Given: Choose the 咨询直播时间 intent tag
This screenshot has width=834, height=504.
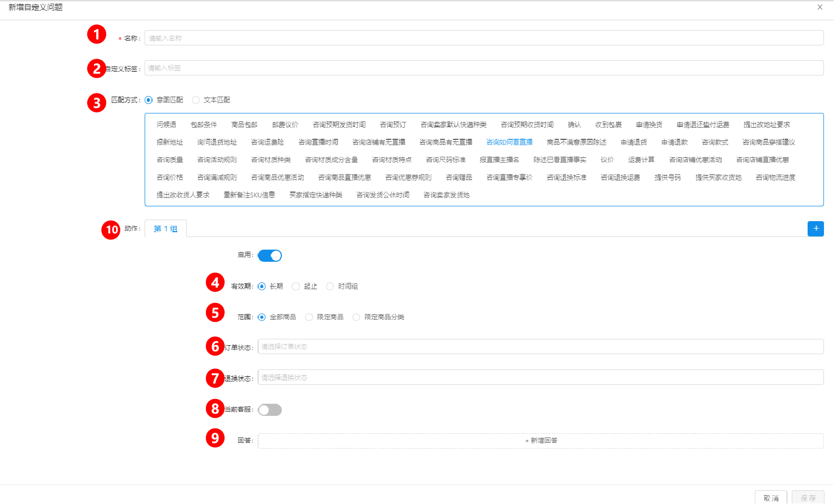Looking at the screenshot, I should coord(318,142).
